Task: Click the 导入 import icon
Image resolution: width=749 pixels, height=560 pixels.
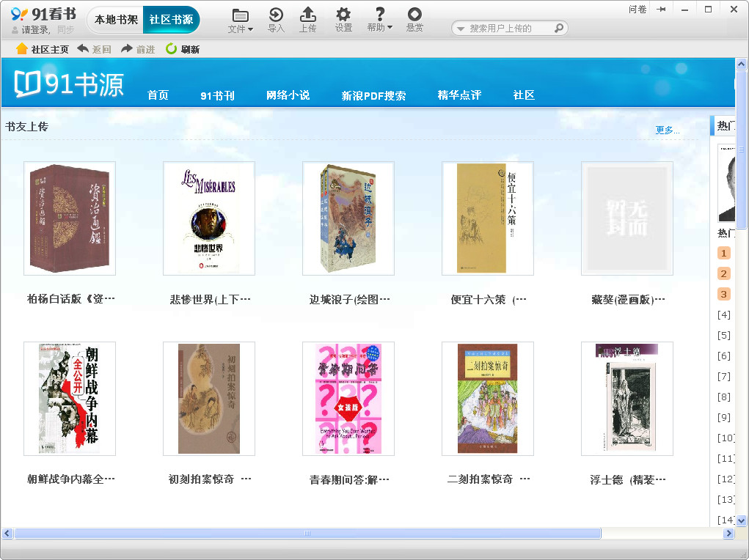Action: pyautogui.click(x=276, y=15)
